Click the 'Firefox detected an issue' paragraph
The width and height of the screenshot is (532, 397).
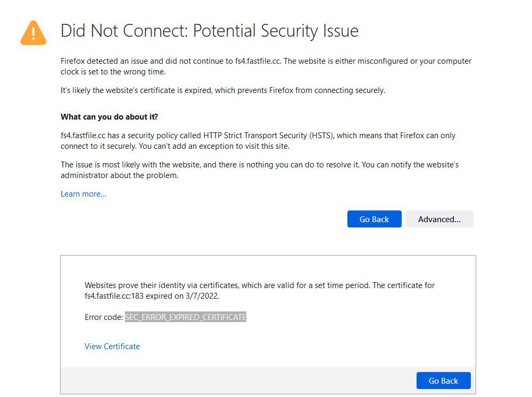213,61
